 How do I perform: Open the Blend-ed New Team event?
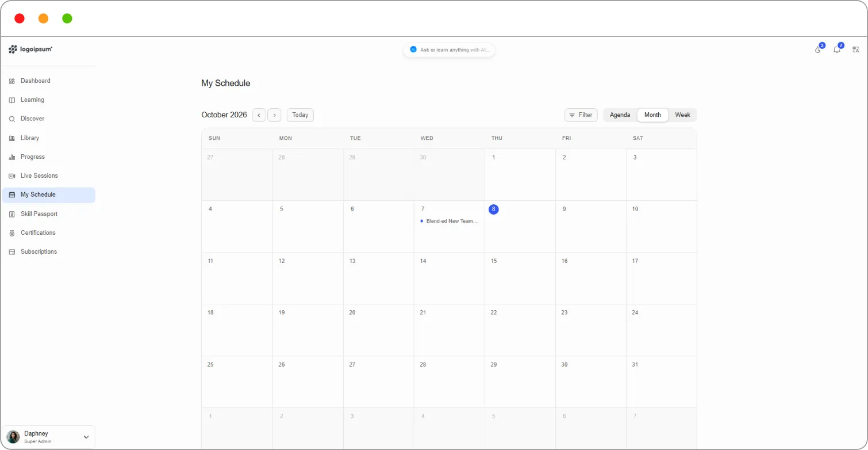click(450, 221)
